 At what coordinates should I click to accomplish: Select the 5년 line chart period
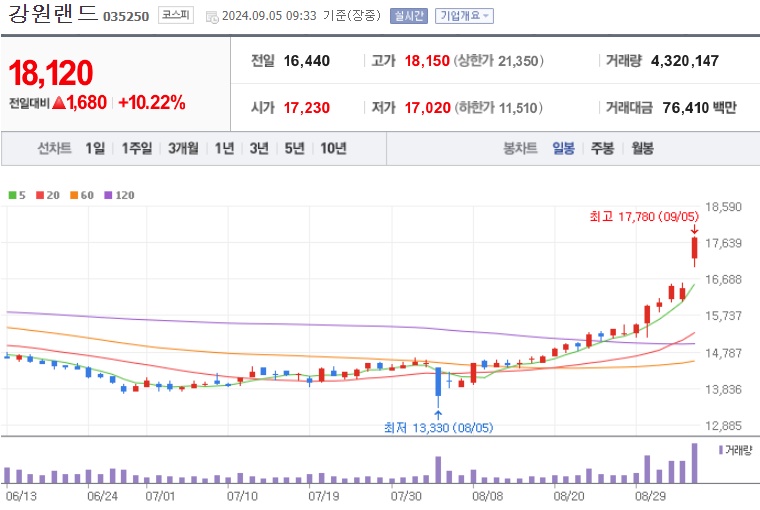tap(294, 148)
